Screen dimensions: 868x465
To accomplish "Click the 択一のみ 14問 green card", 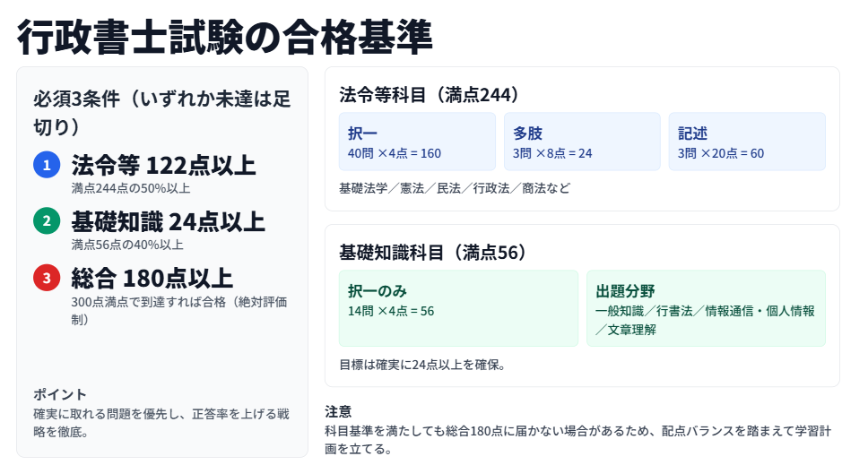I will pyautogui.click(x=458, y=308).
